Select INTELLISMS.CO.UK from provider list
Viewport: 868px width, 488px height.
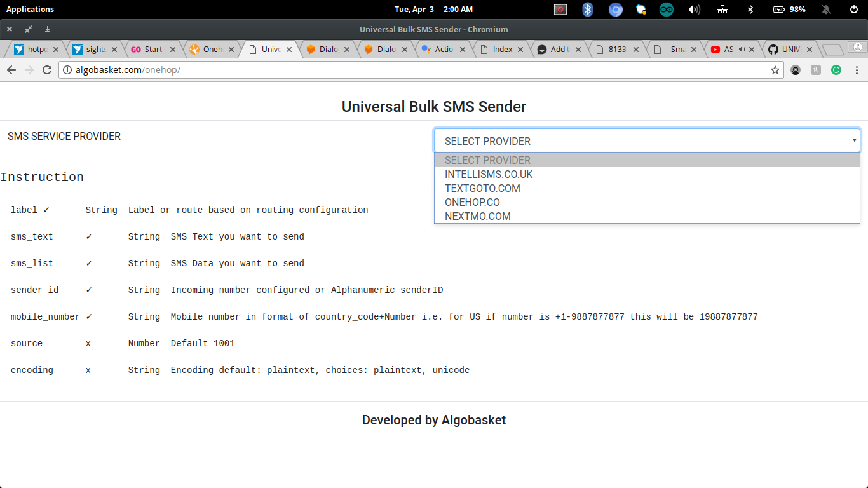(x=647, y=174)
